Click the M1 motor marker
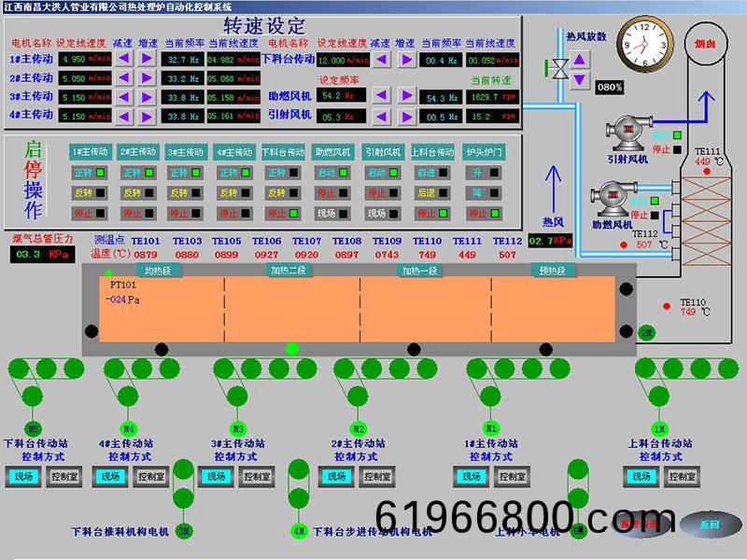 [491, 428]
